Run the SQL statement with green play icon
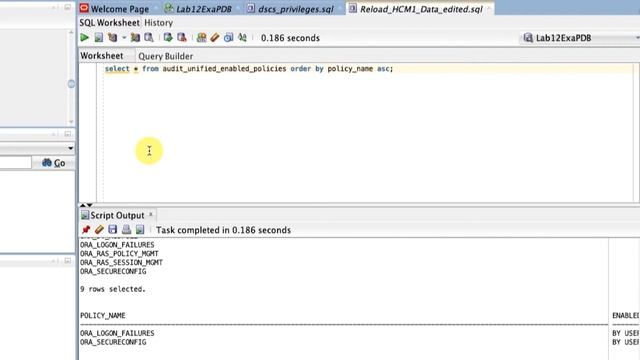The height and width of the screenshot is (360, 640). [84, 38]
